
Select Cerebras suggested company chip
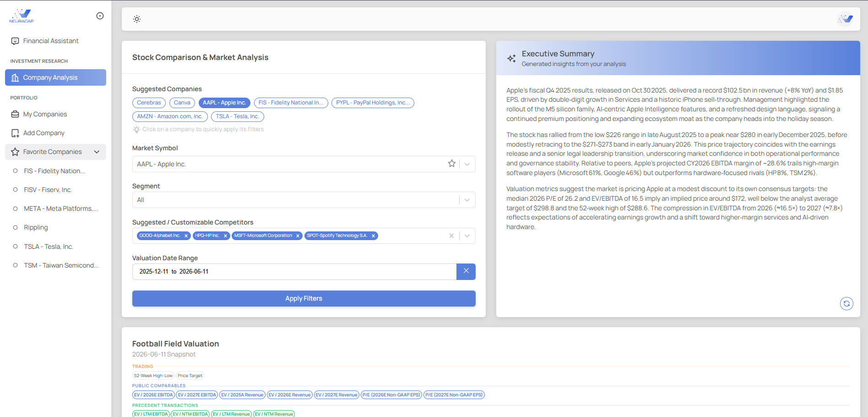coord(149,103)
